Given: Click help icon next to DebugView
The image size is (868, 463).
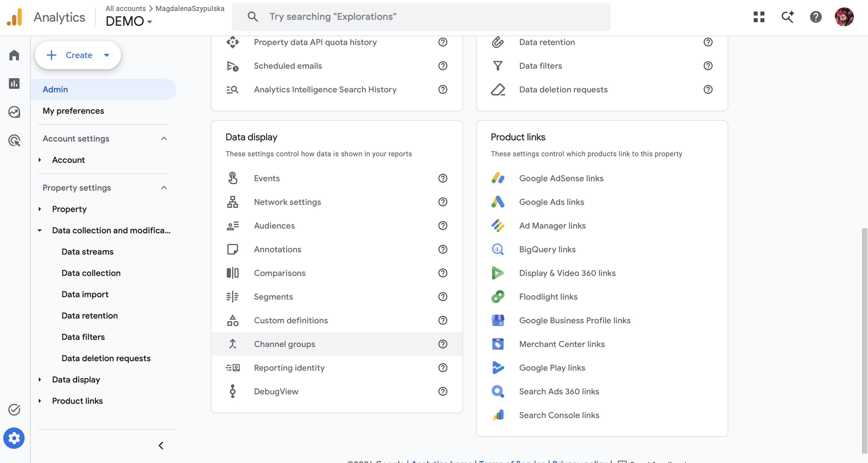Looking at the screenshot, I should coord(443,391).
